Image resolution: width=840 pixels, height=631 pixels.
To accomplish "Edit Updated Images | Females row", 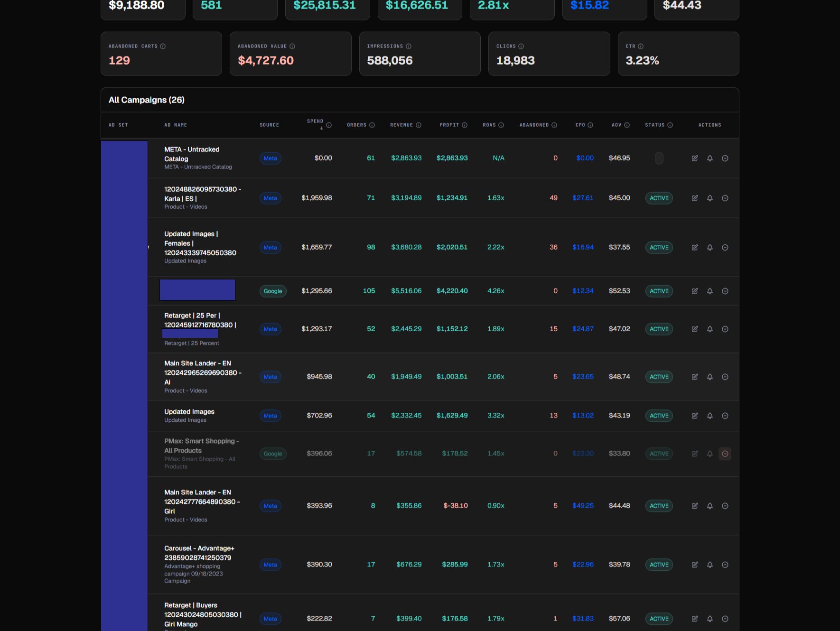I will pyautogui.click(x=695, y=248).
